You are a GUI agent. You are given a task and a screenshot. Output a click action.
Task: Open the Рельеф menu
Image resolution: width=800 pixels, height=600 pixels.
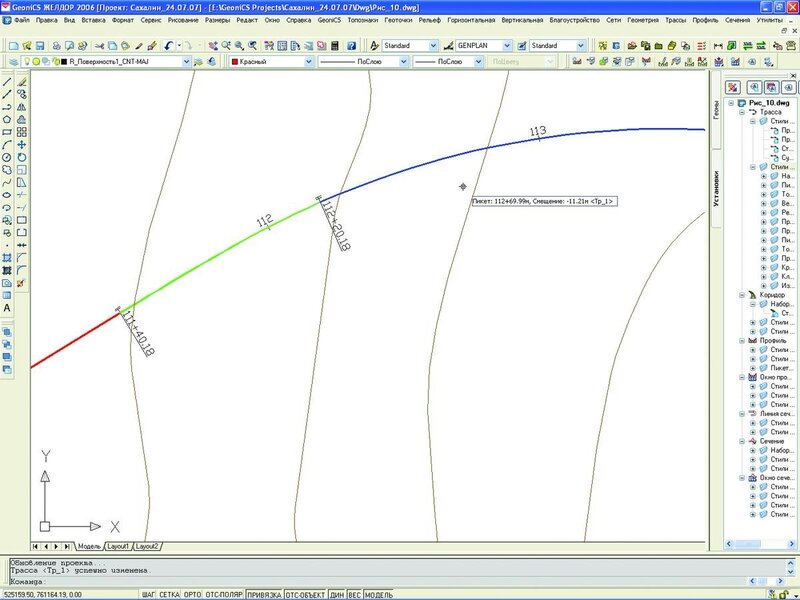click(430, 20)
